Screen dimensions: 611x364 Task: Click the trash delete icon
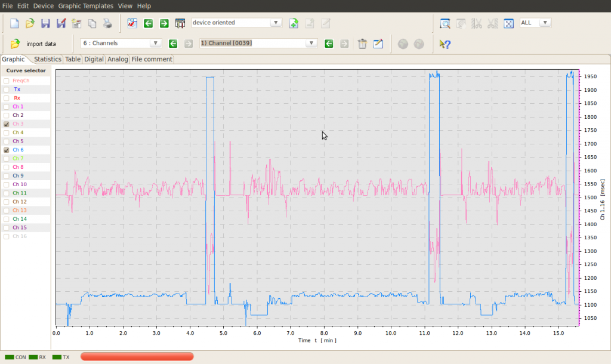[x=362, y=44]
